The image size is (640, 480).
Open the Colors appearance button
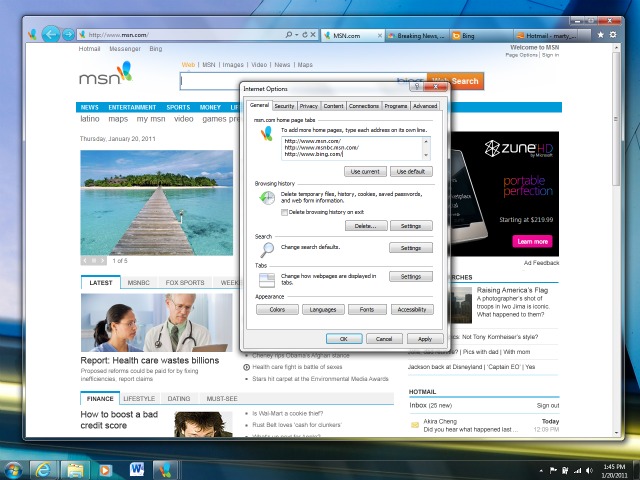pos(277,309)
